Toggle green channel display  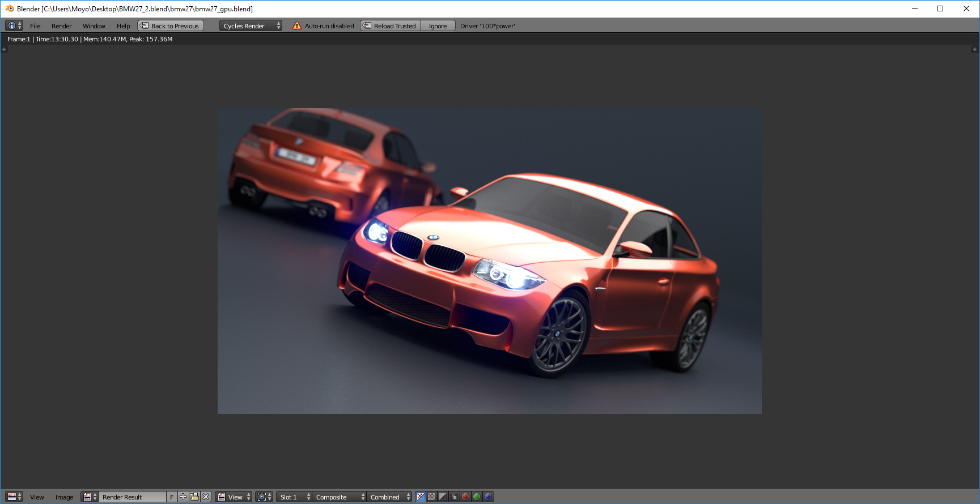click(477, 497)
